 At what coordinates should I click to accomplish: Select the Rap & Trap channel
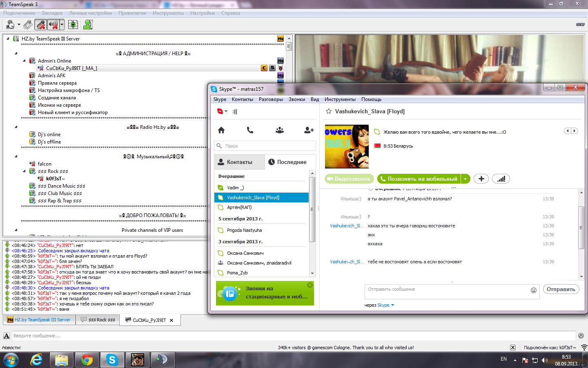point(60,200)
